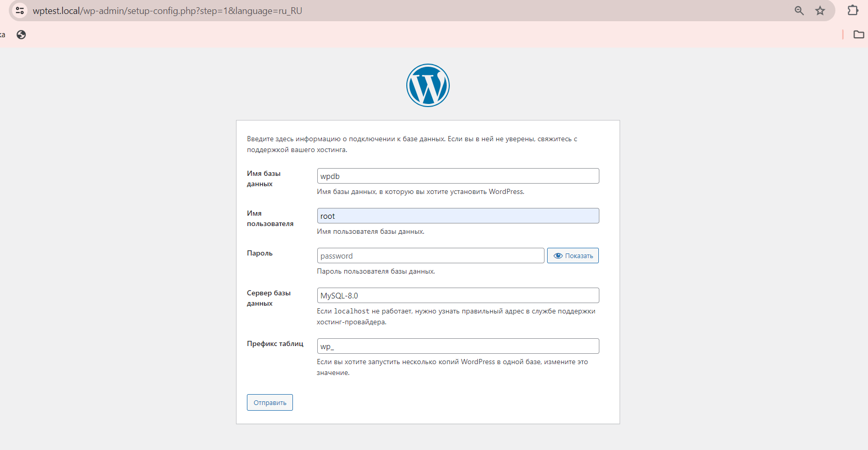The height and width of the screenshot is (450, 868).
Task: Click the WordPress logo
Action: [428, 85]
